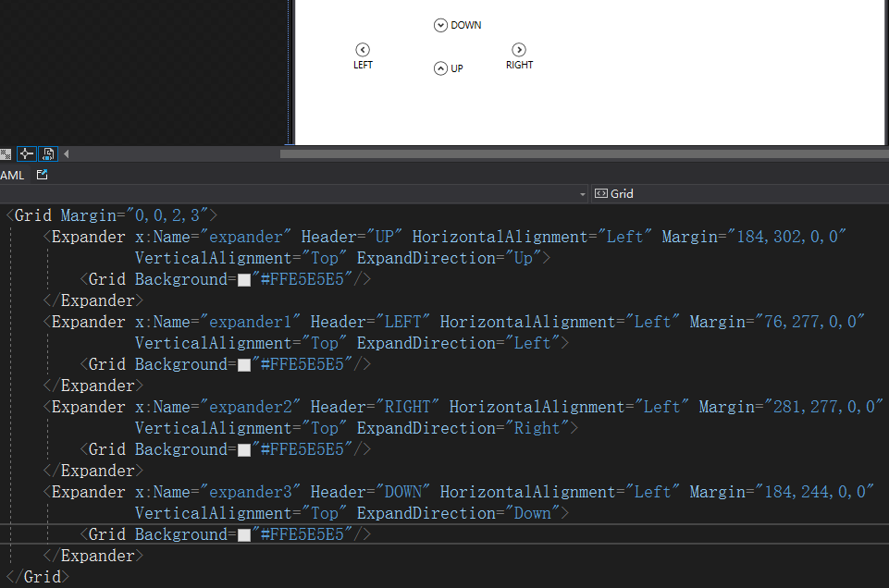This screenshot has height=588, width=889.
Task: Click Margin="184,302,0,0" value
Action: (754, 237)
